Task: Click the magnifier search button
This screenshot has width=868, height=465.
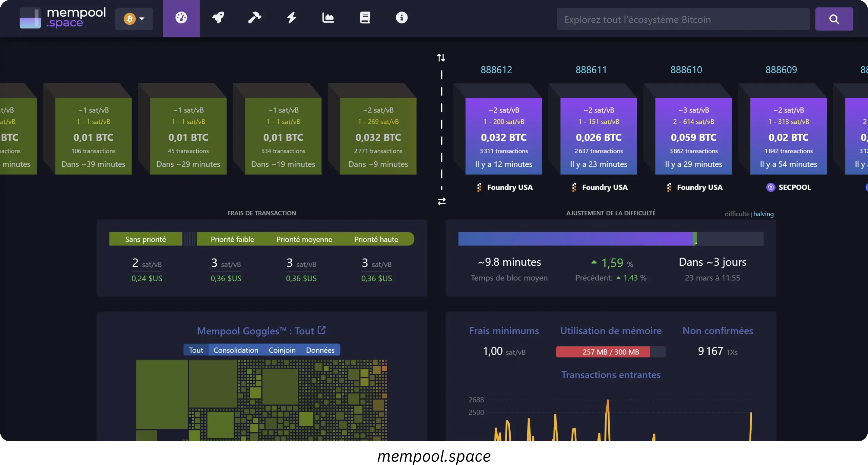Action: coord(834,19)
